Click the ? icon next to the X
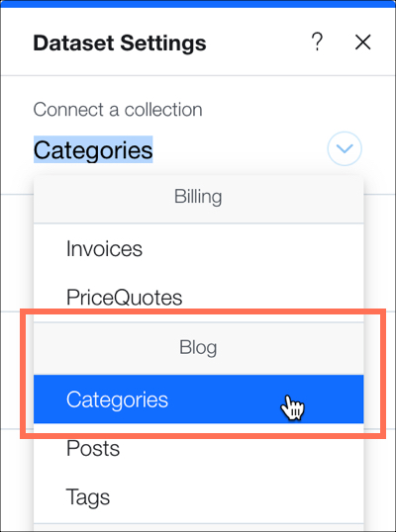396x532 pixels. (317, 43)
